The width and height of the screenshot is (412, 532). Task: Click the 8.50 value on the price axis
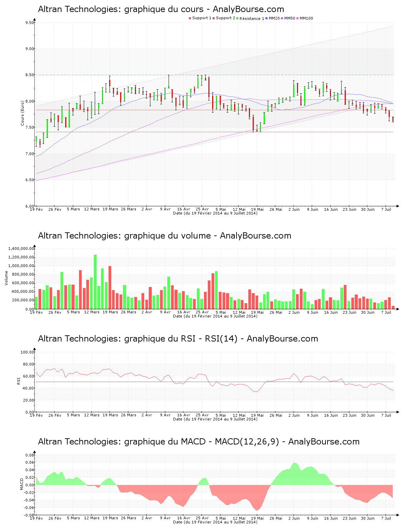[30, 75]
